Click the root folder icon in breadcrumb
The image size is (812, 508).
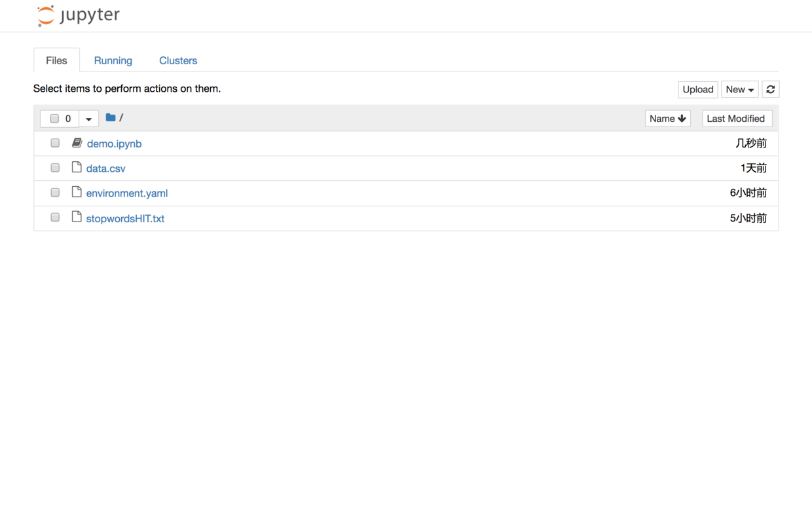click(111, 118)
